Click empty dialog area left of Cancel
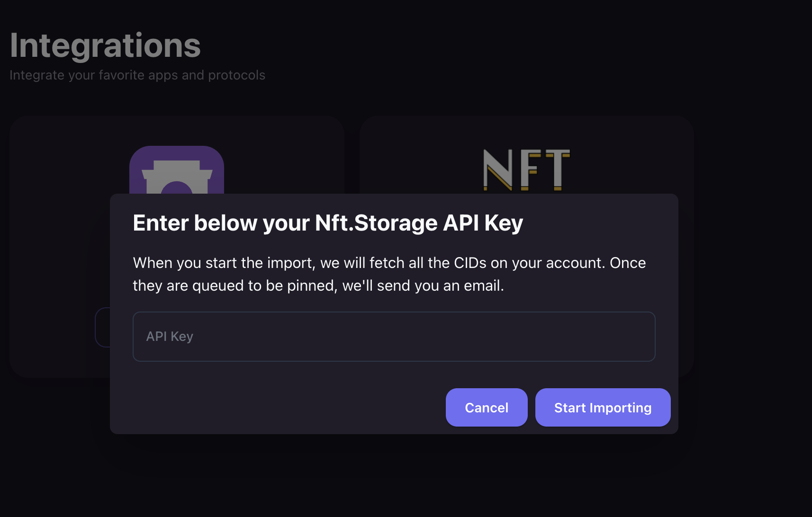The width and height of the screenshot is (812, 517). tap(284, 407)
